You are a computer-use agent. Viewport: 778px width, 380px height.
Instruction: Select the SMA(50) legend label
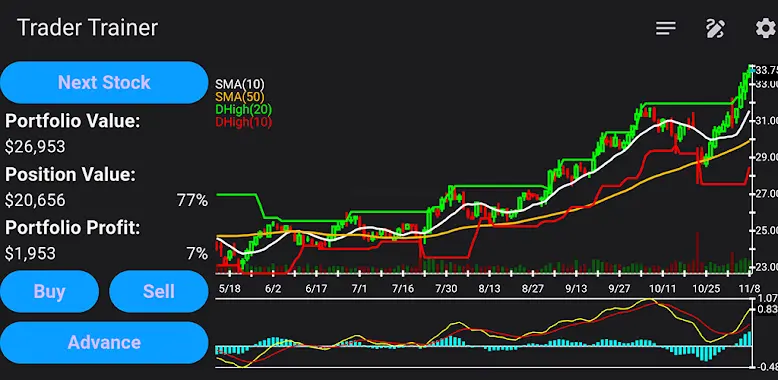coord(240,97)
